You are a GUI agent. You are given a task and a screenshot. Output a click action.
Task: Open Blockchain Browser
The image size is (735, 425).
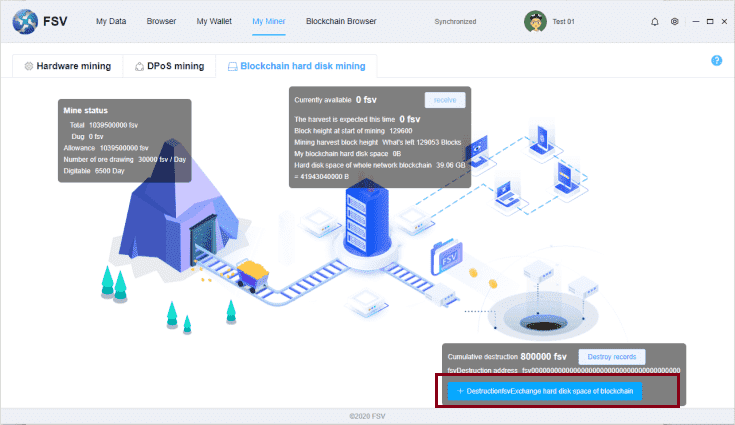341,21
